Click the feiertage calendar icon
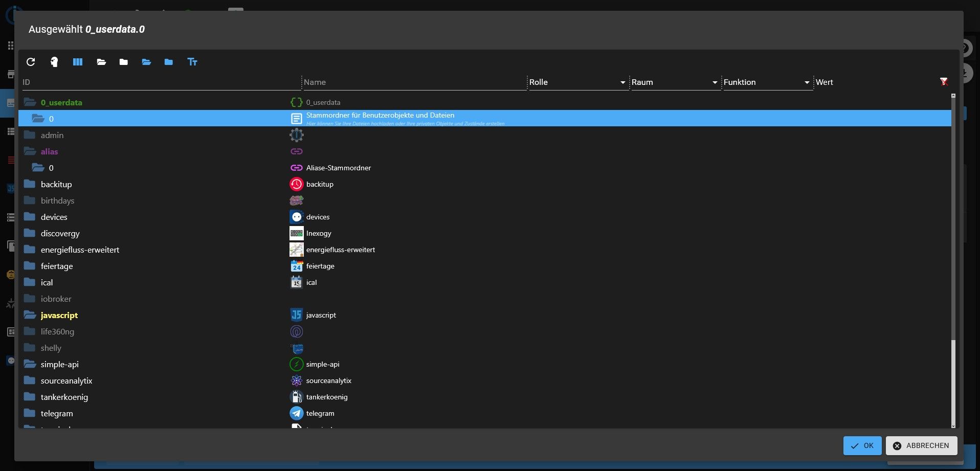980x471 pixels. click(x=297, y=266)
